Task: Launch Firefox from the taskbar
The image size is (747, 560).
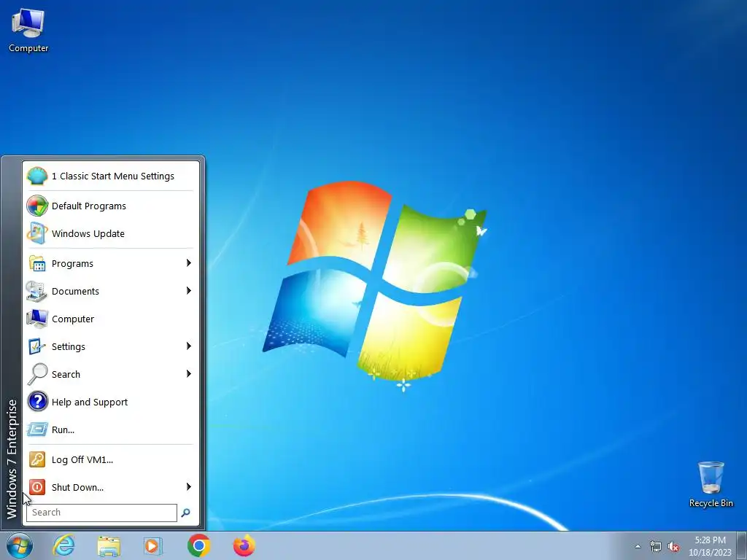Action: 244,545
